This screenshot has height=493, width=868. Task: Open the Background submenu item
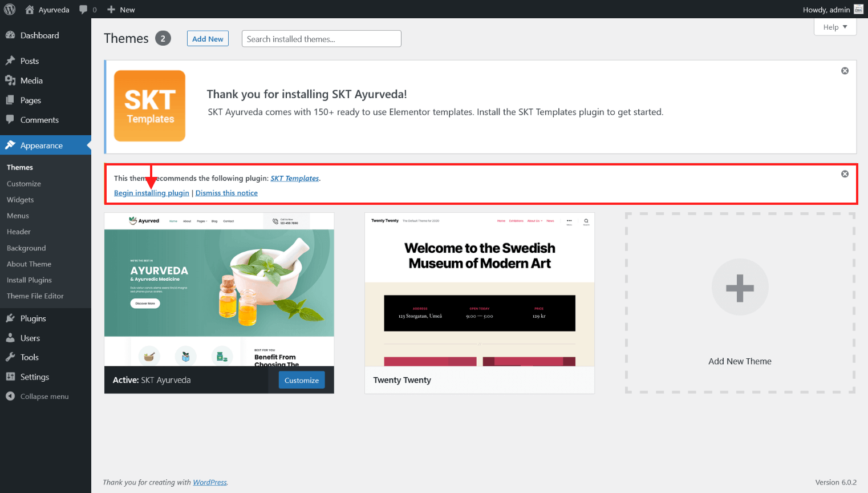coord(26,248)
